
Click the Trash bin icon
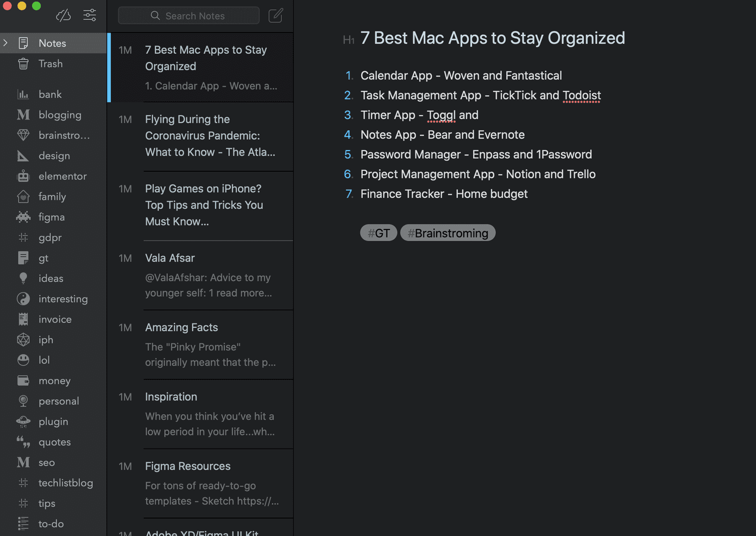tap(23, 64)
